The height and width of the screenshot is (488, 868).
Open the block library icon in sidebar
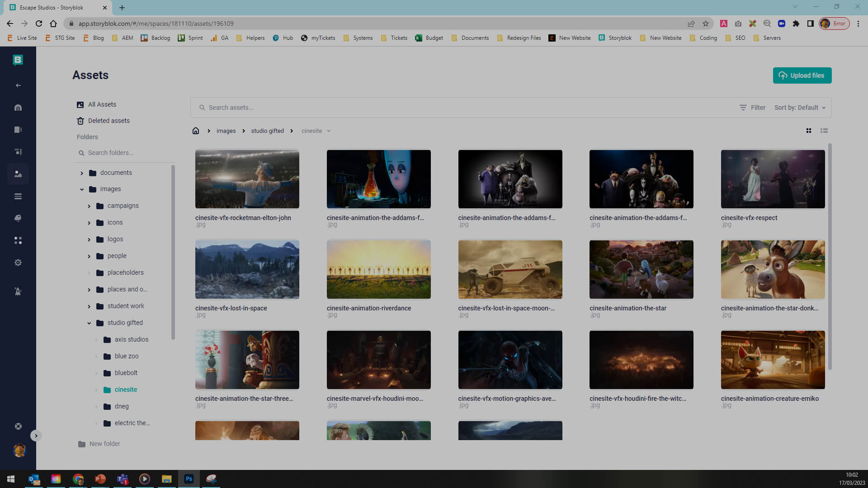click(x=18, y=152)
